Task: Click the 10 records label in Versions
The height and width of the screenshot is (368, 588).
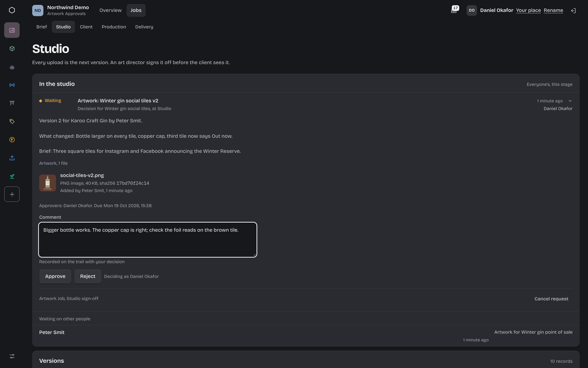Action: click(x=561, y=361)
